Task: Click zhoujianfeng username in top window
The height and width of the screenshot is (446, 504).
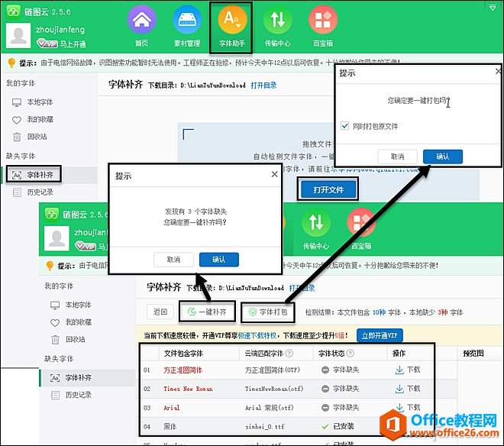Action: point(60,30)
